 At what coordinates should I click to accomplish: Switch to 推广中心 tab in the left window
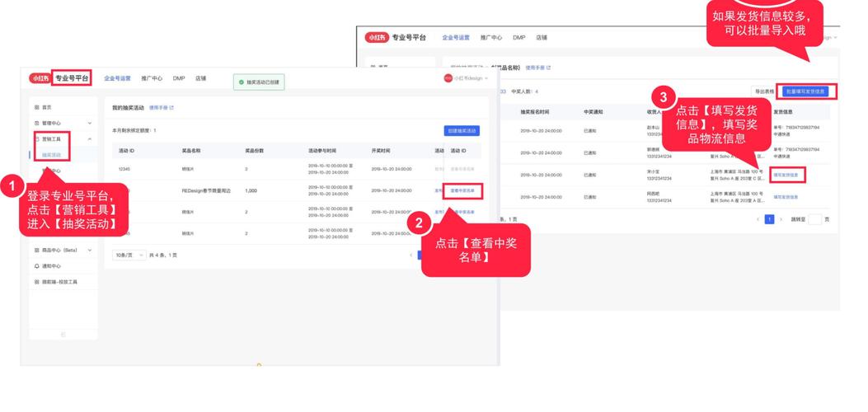point(152,78)
